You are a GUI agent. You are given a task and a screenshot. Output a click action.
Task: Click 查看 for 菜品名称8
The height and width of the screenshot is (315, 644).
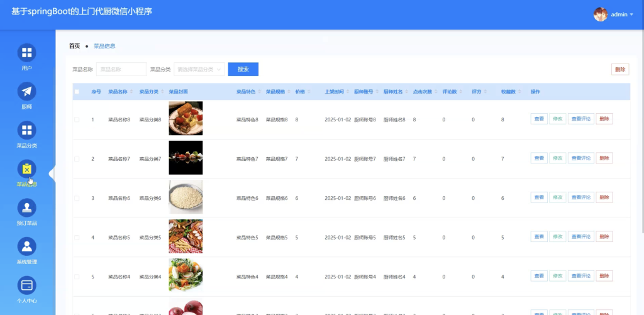tap(539, 119)
